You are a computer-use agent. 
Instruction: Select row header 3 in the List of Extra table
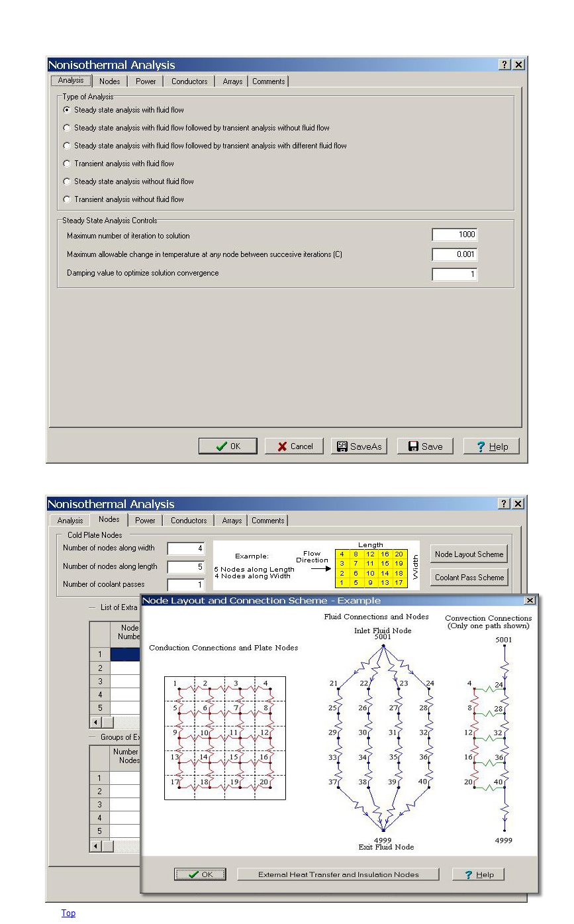click(100, 681)
